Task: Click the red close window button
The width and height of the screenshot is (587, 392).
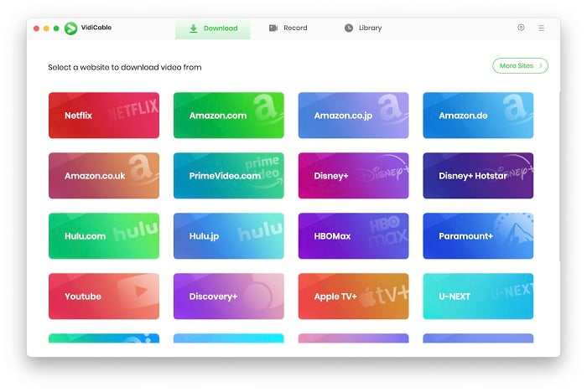Action: [36, 28]
